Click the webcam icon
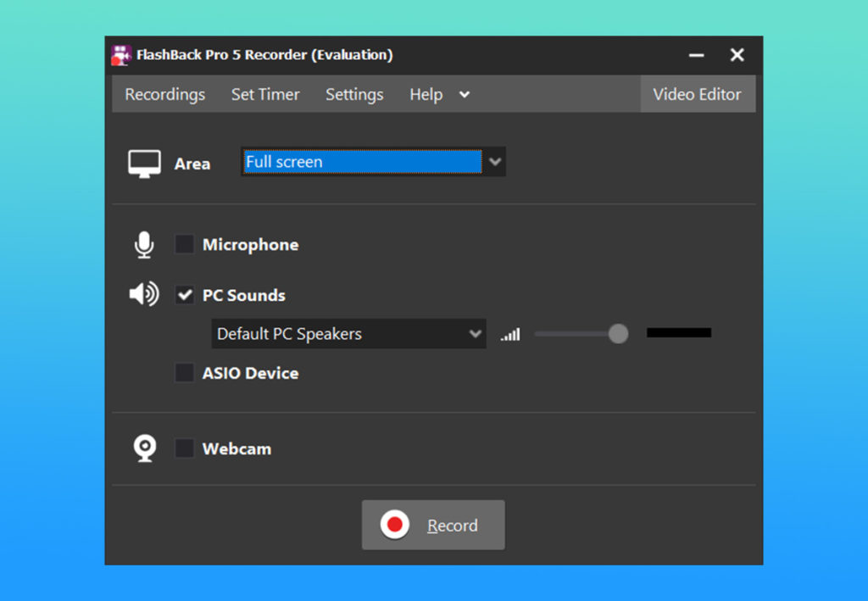Screen dimensions: 868x601 [145, 448]
